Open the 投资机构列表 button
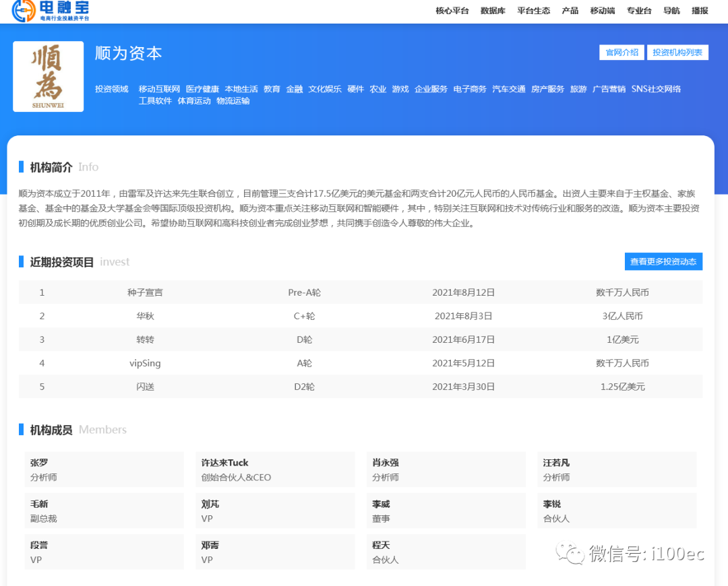 tap(678, 52)
